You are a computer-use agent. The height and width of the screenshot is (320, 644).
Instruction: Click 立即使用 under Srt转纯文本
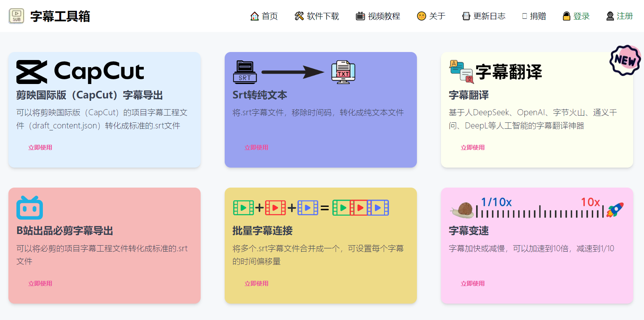click(x=256, y=148)
